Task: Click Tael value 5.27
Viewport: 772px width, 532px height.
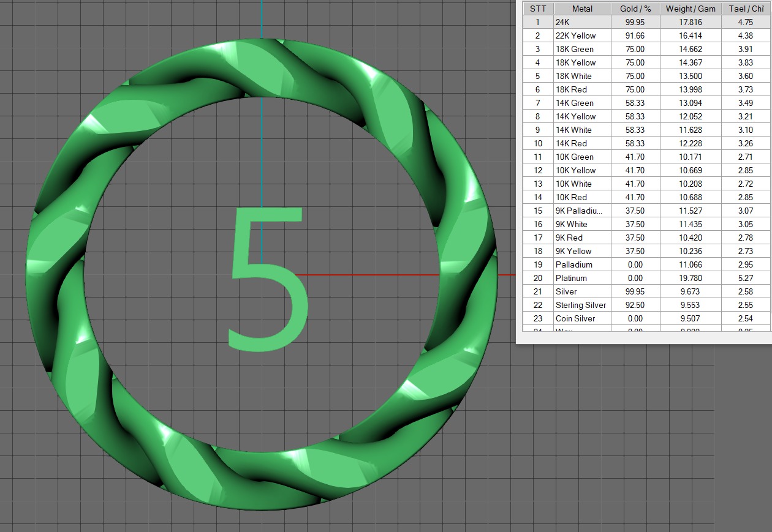Action: 746,278
